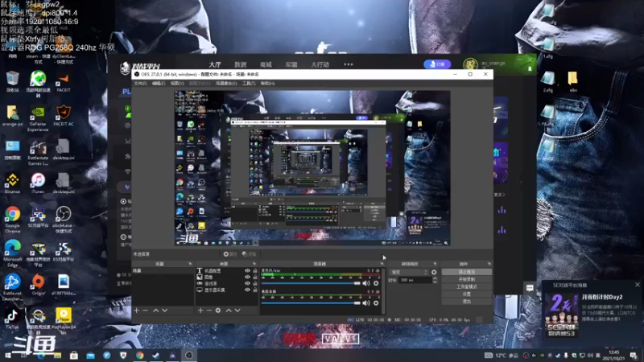Lock the 图像 image source
The width and height of the screenshot is (644, 362).
(x=255, y=278)
